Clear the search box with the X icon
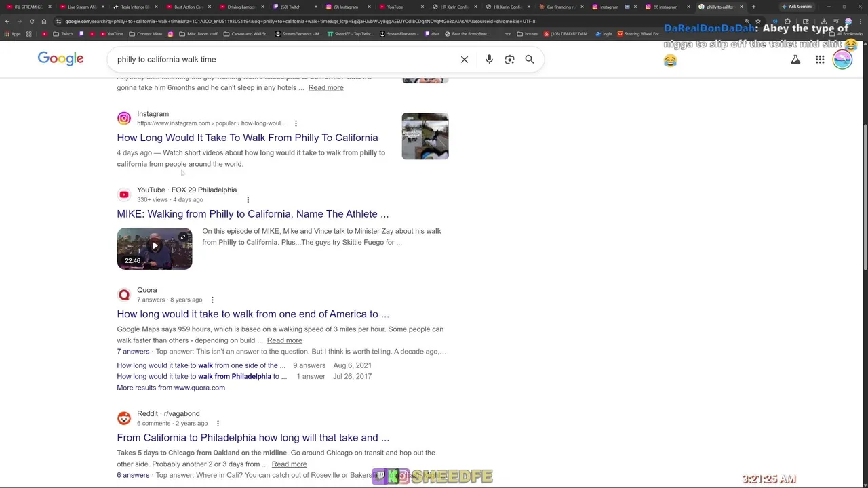Viewport: 868px width, 488px height. pyautogui.click(x=465, y=60)
